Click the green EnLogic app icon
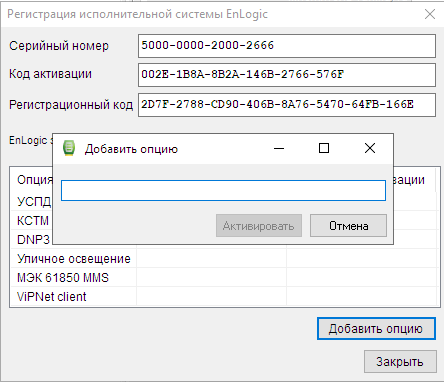 click(69, 148)
